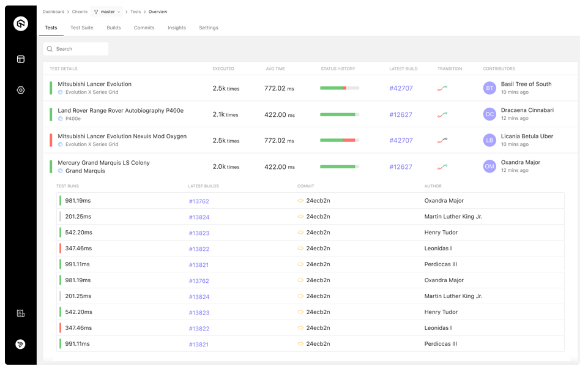Switch to the Builds tab
This screenshot has height=374, width=588.
point(113,28)
